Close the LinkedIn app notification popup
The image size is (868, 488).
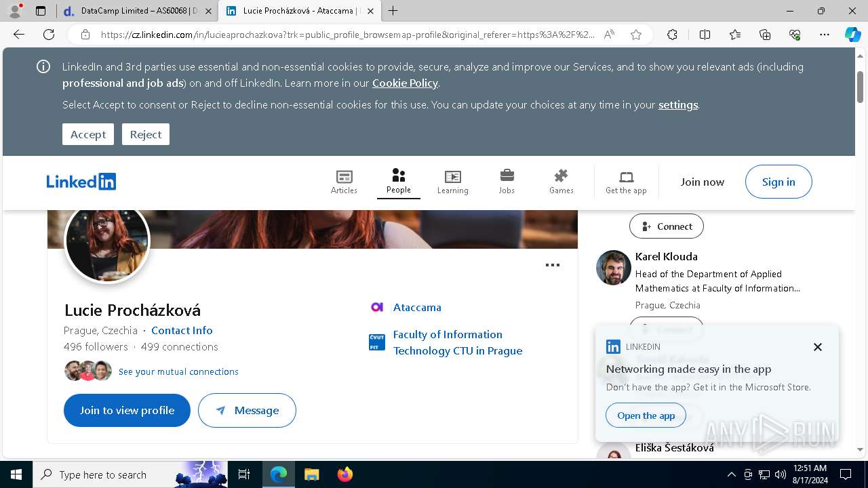817,347
